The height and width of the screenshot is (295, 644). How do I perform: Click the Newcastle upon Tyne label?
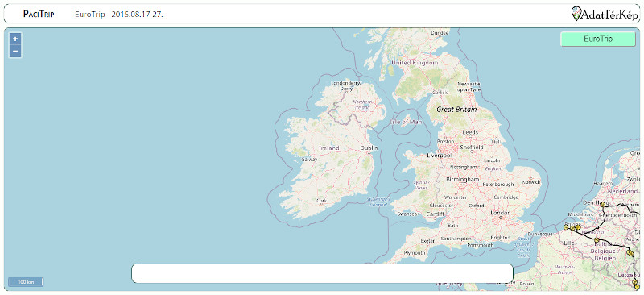pyautogui.click(x=469, y=86)
